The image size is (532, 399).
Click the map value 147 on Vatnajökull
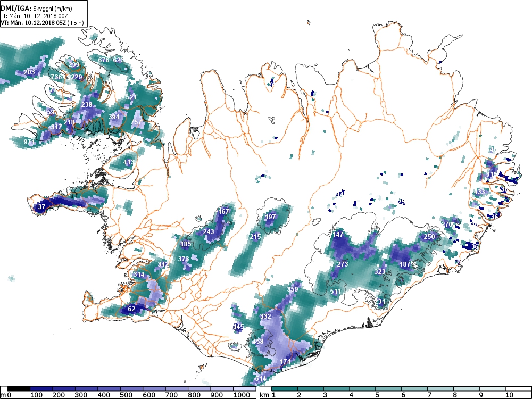(338, 235)
